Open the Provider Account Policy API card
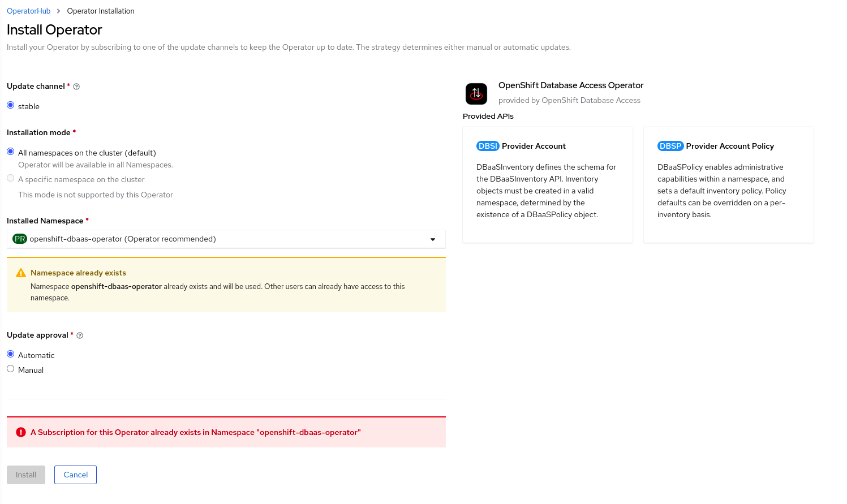Image resolution: width=847 pixels, height=504 pixels. (729, 184)
